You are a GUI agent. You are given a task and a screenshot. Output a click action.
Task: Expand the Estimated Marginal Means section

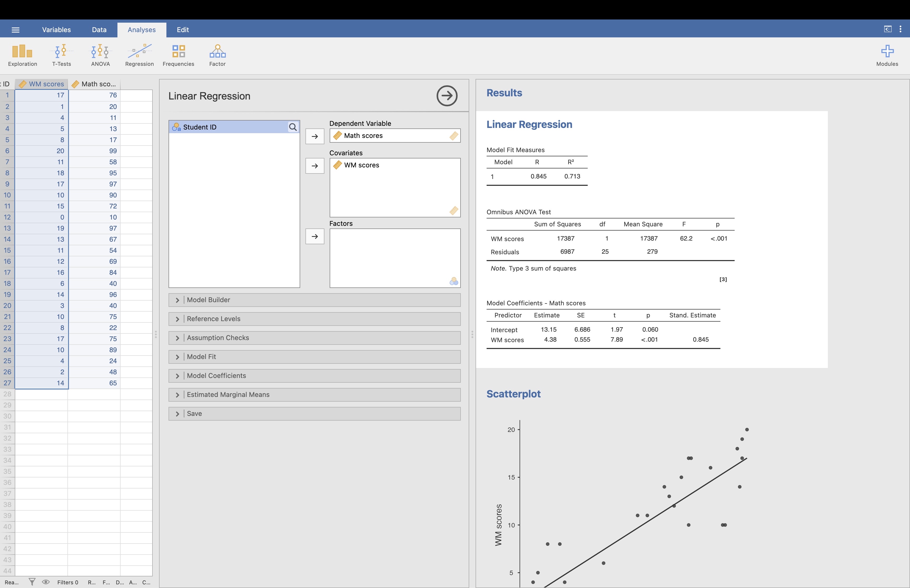pos(314,395)
